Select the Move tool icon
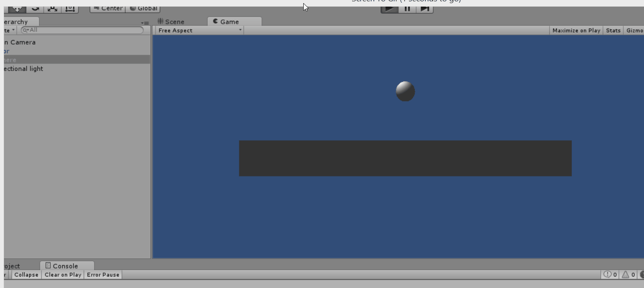The width and height of the screenshot is (644, 288). click(17, 8)
